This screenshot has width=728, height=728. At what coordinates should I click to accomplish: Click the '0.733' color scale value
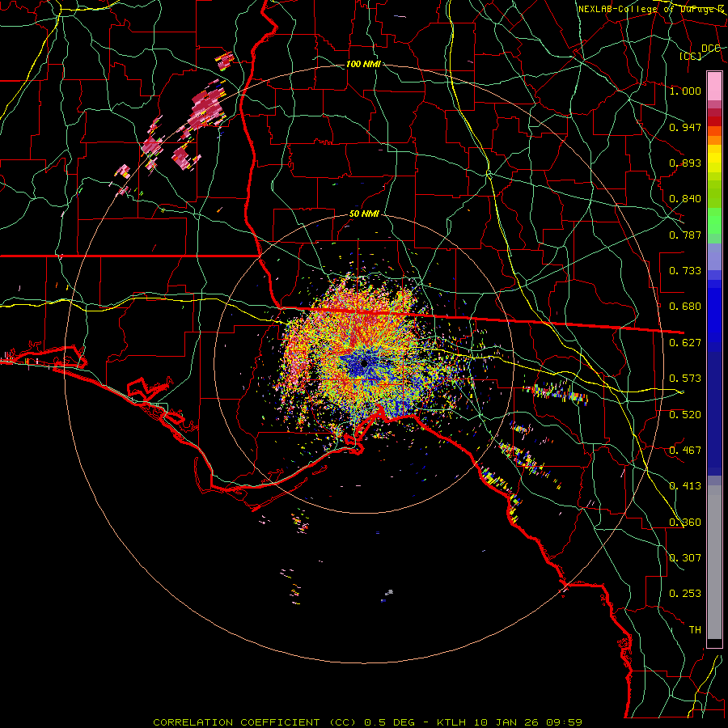[685, 271]
